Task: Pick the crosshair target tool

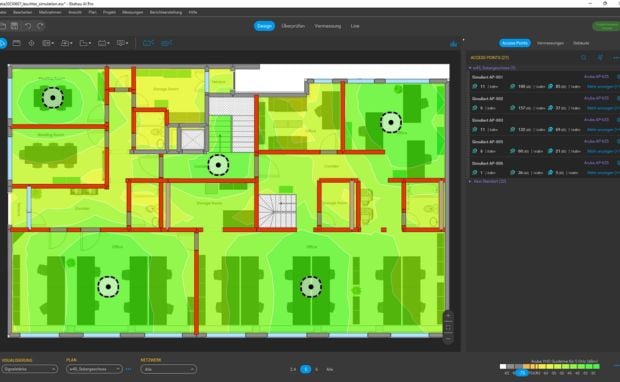Action: 31,43
